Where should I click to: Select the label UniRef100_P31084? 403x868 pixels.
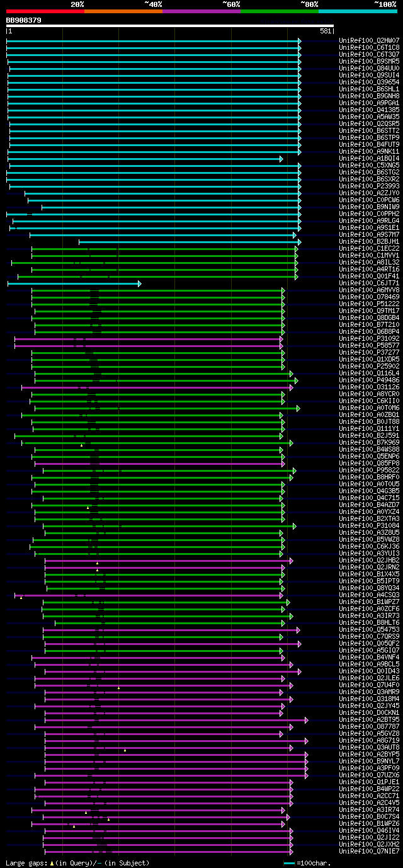(369, 526)
